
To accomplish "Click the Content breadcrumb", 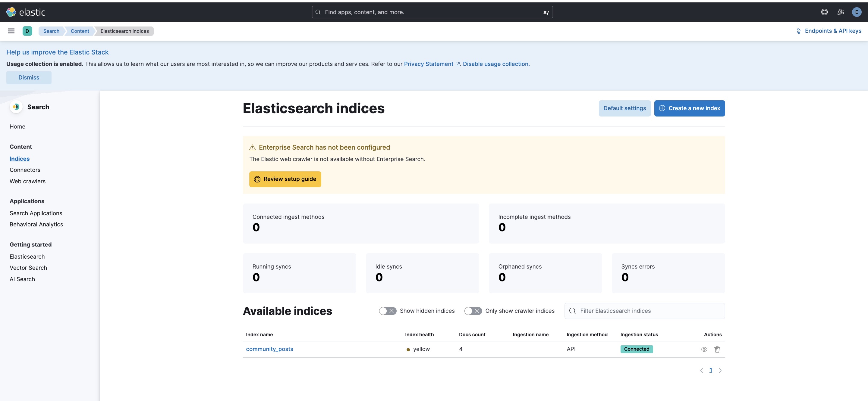I will (x=80, y=31).
